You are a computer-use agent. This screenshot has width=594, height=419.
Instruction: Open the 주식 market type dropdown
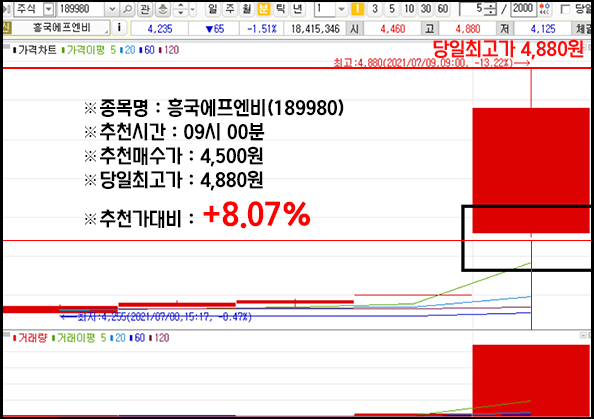point(49,9)
